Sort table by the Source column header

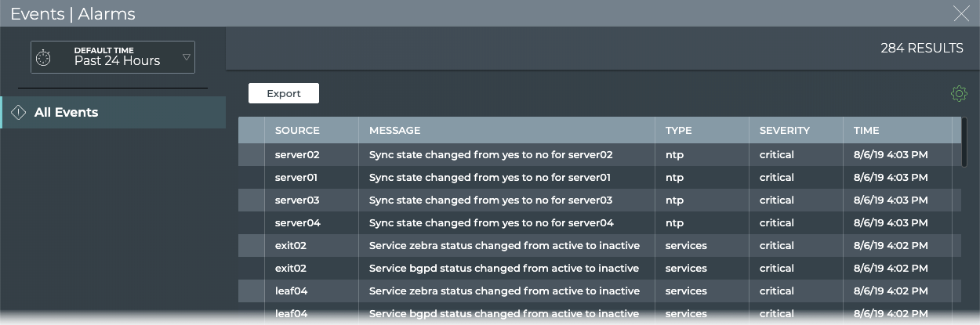pos(297,131)
